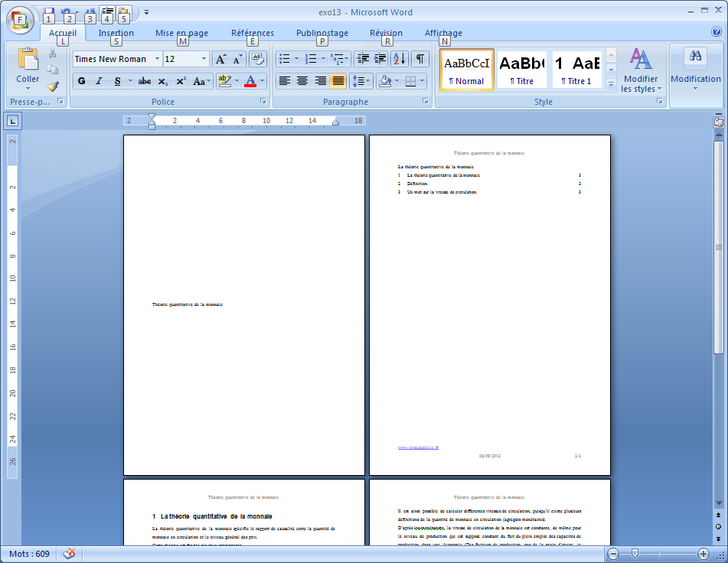Click the Help question mark icon
This screenshot has height=563, width=728.
717,31
